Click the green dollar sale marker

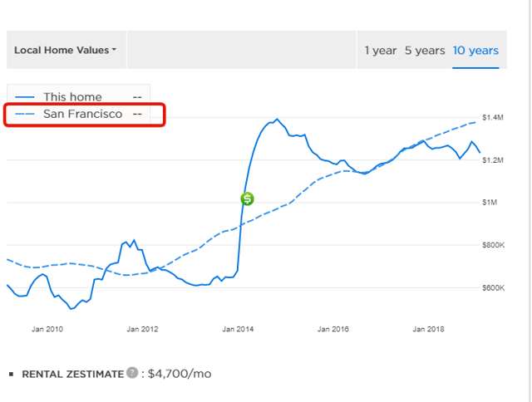tap(248, 199)
